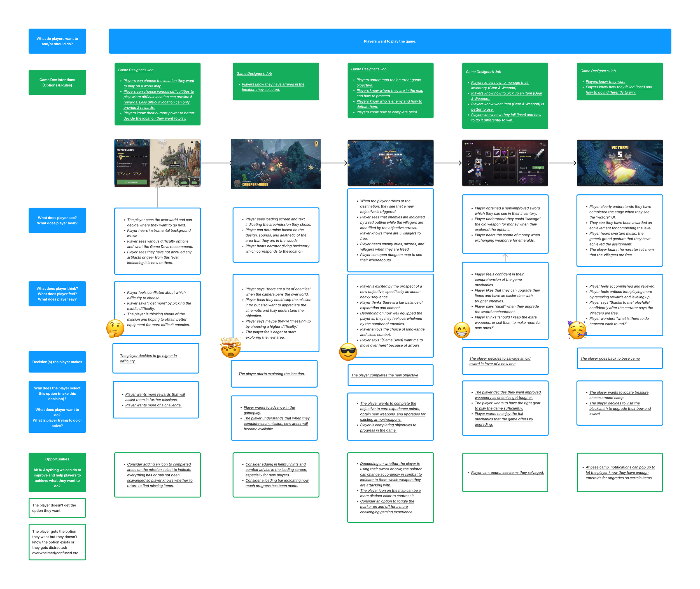Select the 'What does player see?' label

pyautogui.click(x=57, y=220)
